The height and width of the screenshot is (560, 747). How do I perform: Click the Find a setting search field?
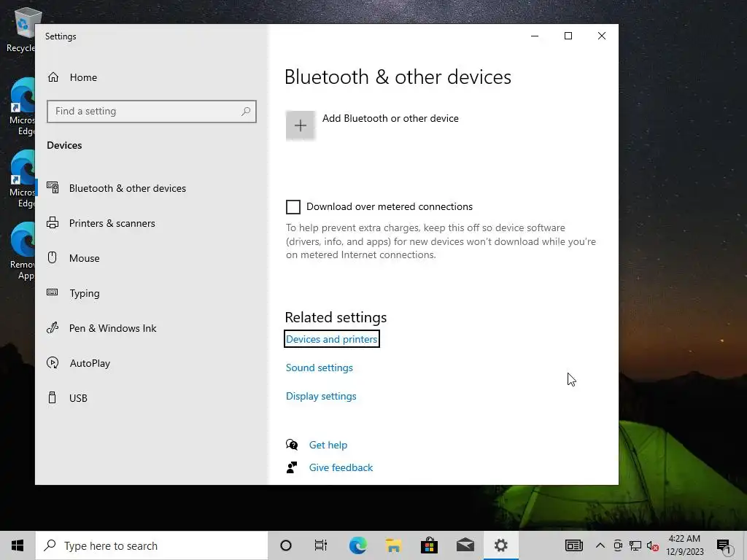(x=152, y=112)
